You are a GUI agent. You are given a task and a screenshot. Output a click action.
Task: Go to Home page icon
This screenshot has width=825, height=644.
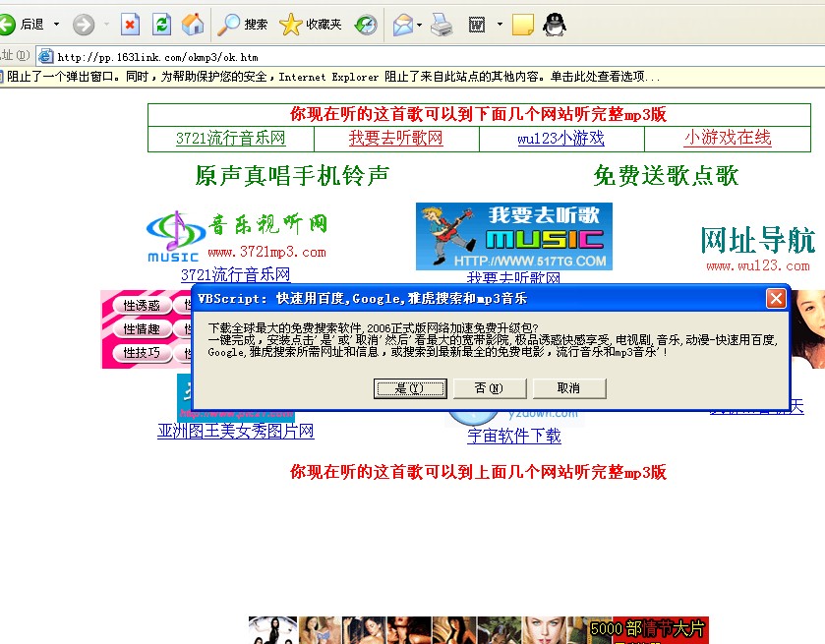coord(193,25)
